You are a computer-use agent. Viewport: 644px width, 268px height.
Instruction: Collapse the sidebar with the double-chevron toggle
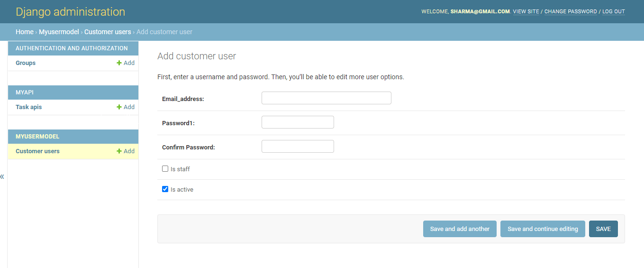(x=2, y=177)
